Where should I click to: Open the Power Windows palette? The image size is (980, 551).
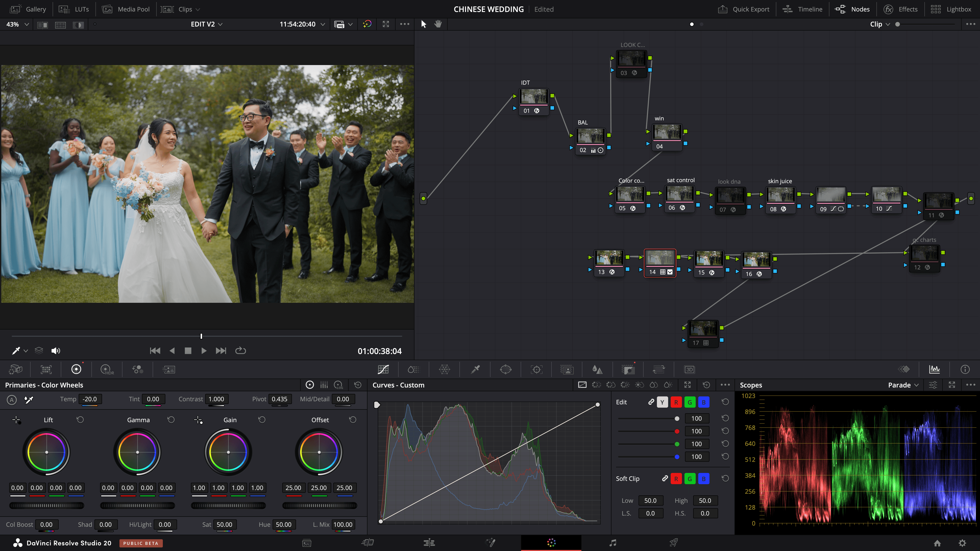506,369
